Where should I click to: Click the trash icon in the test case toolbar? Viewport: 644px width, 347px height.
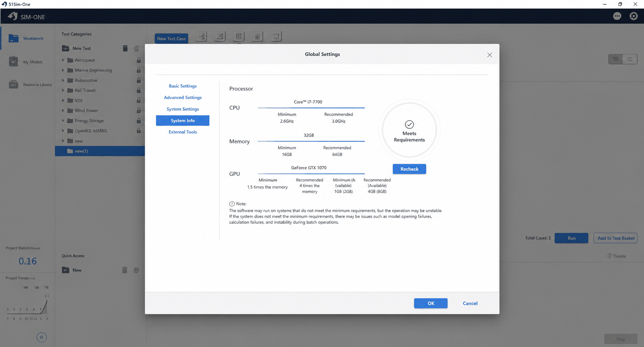[x=258, y=37]
